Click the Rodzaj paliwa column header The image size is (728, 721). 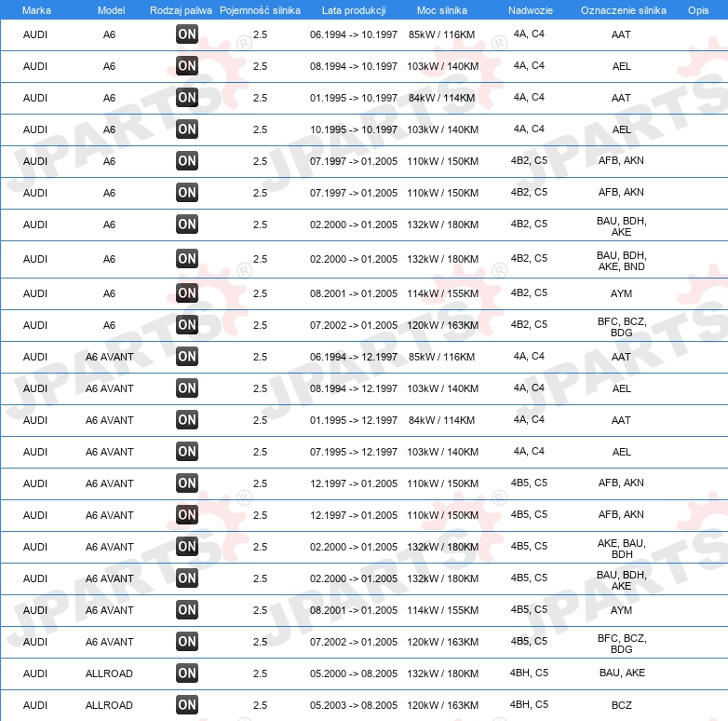[x=181, y=10]
